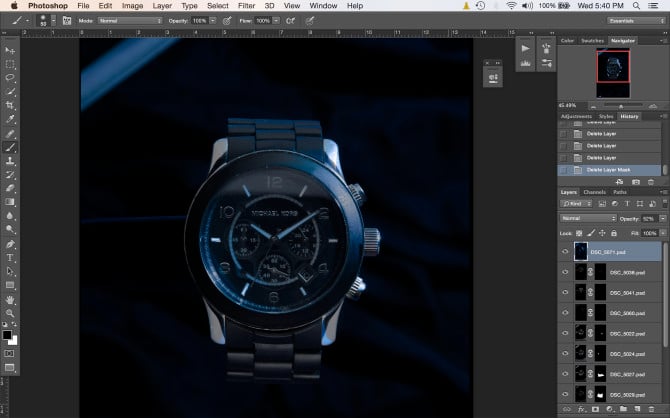Lock transparent pixels in Layers panel
This screenshot has width=670, height=418.
579,233
